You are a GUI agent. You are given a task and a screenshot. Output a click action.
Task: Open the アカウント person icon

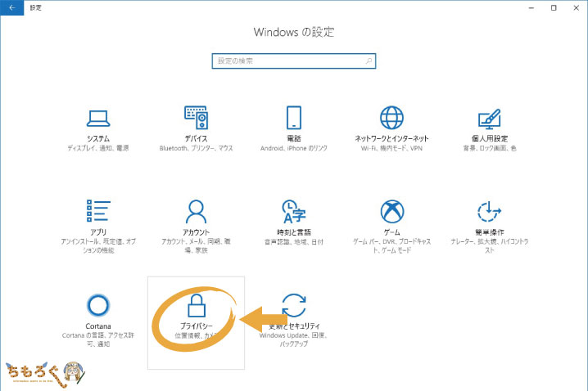tap(196, 211)
